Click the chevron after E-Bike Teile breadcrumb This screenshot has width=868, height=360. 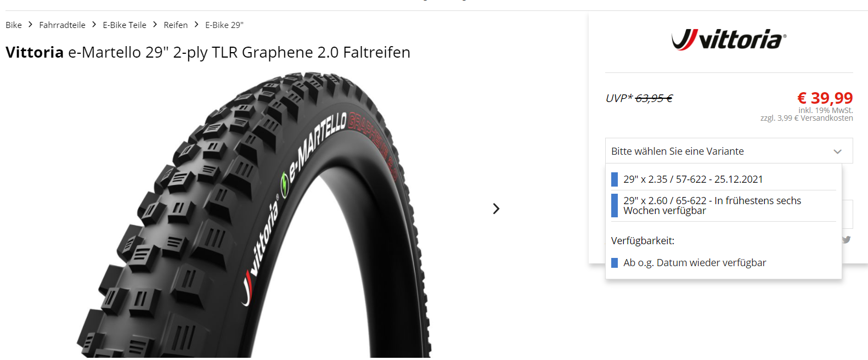pos(155,25)
